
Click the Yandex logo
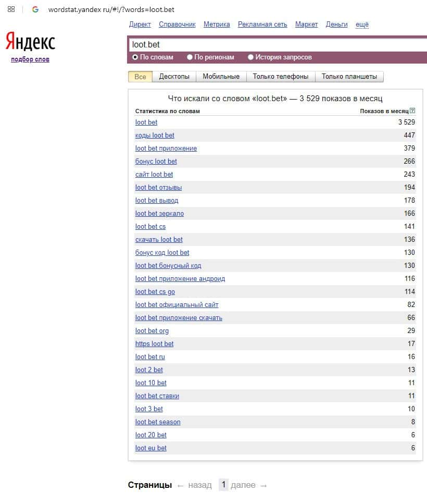(x=30, y=41)
